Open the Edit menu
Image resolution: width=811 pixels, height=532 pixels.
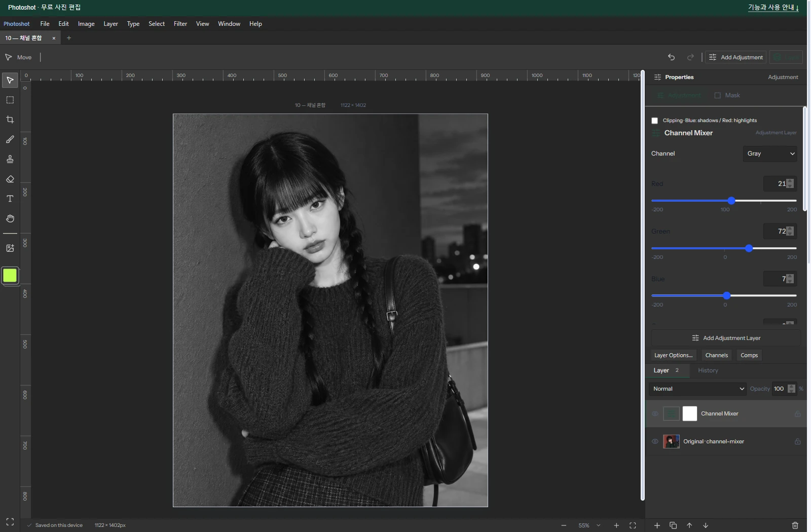pos(63,24)
